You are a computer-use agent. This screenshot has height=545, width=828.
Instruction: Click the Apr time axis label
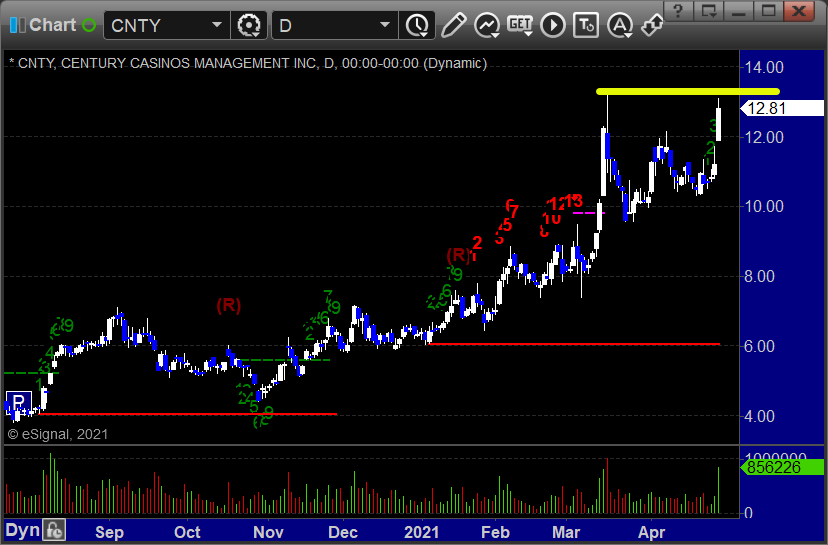[651, 532]
